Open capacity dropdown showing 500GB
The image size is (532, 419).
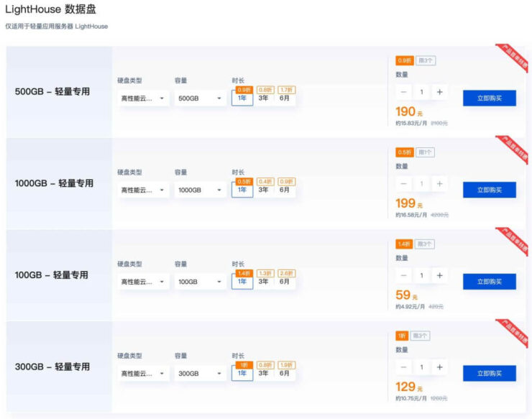coord(200,98)
